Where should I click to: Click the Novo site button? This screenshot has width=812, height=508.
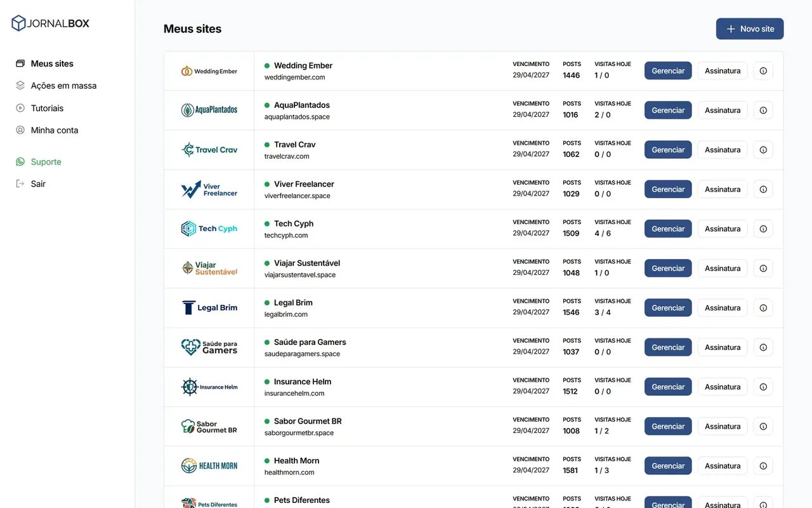click(750, 29)
